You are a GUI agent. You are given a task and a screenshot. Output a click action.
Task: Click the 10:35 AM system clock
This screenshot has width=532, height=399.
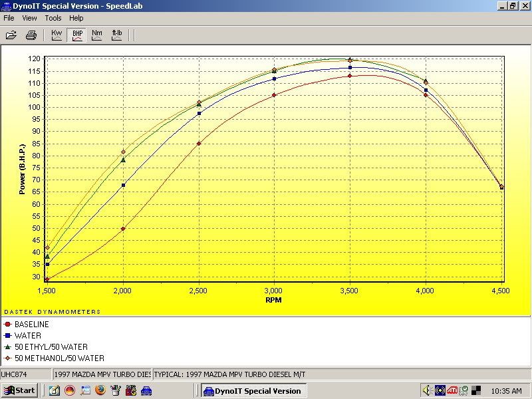click(x=506, y=391)
